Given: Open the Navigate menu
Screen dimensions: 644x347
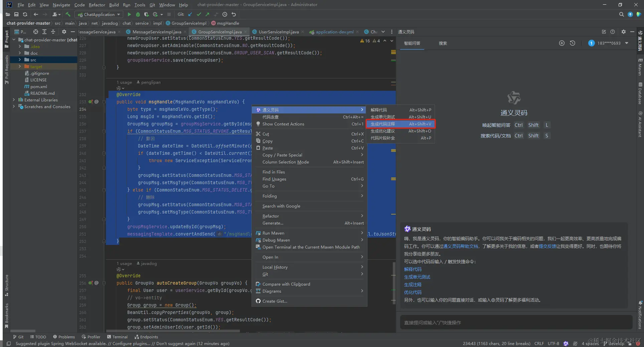Looking at the screenshot, I should pos(61,5).
